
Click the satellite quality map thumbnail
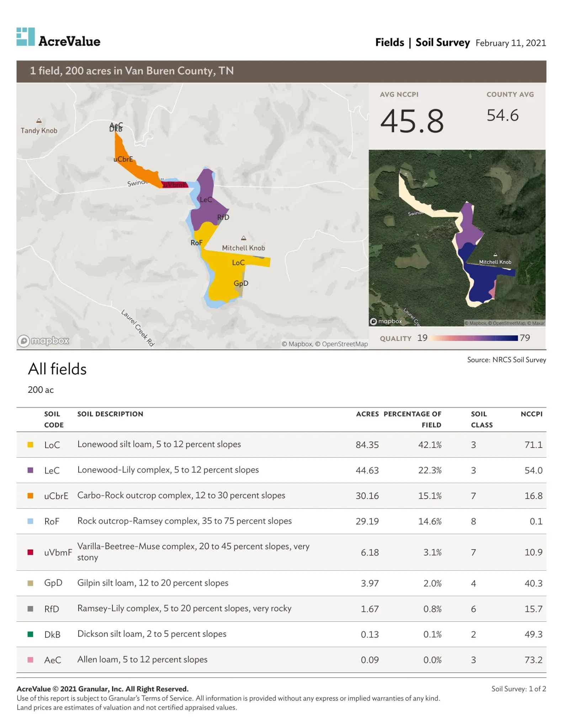point(457,238)
